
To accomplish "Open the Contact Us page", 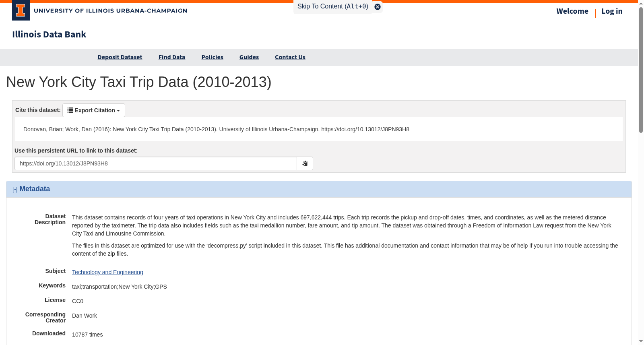I will 290,57.
